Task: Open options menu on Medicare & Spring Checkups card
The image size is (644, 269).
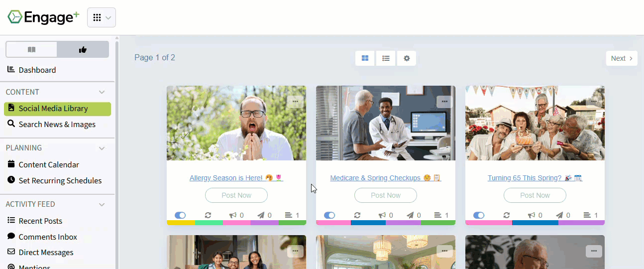Action: 444,102
